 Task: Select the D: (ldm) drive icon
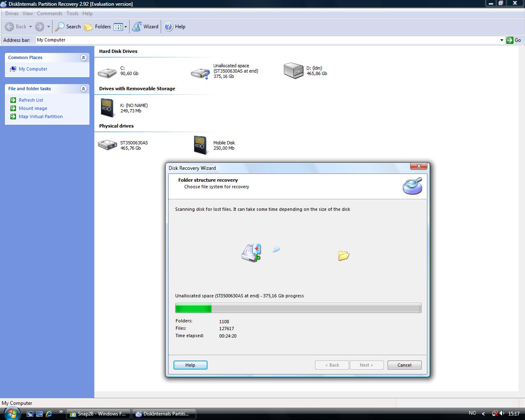pyautogui.click(x=294, y=71)
